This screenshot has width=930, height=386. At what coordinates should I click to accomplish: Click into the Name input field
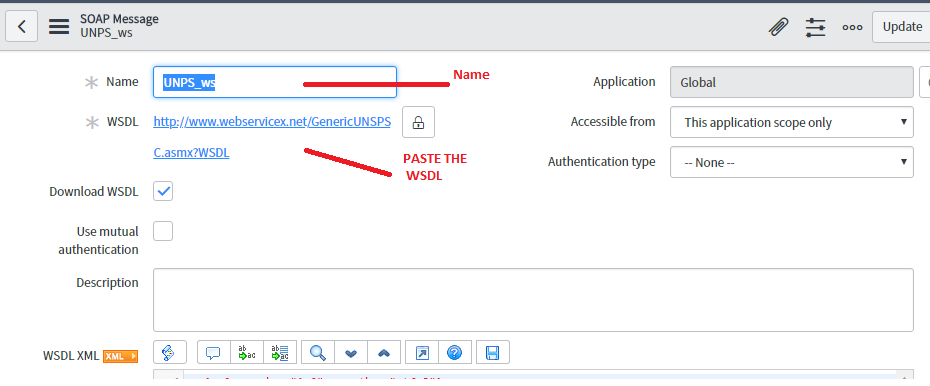point(275,82)
